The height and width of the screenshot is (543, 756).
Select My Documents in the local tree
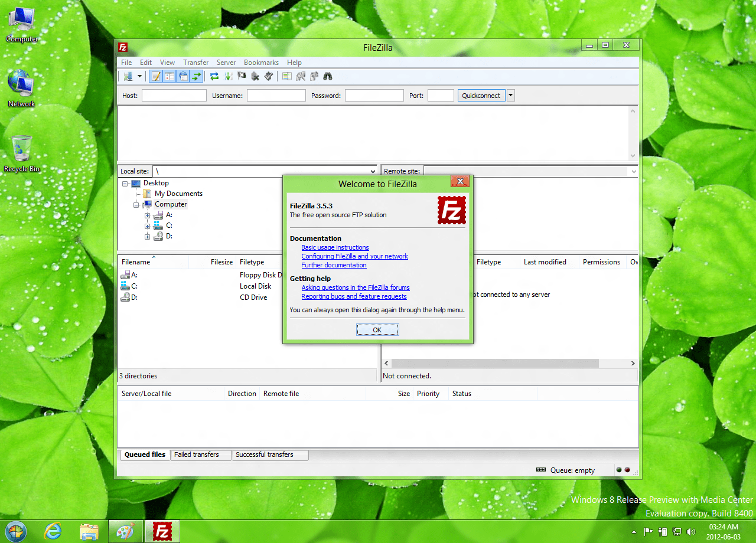pyautogui.click(x=178, y=194)
